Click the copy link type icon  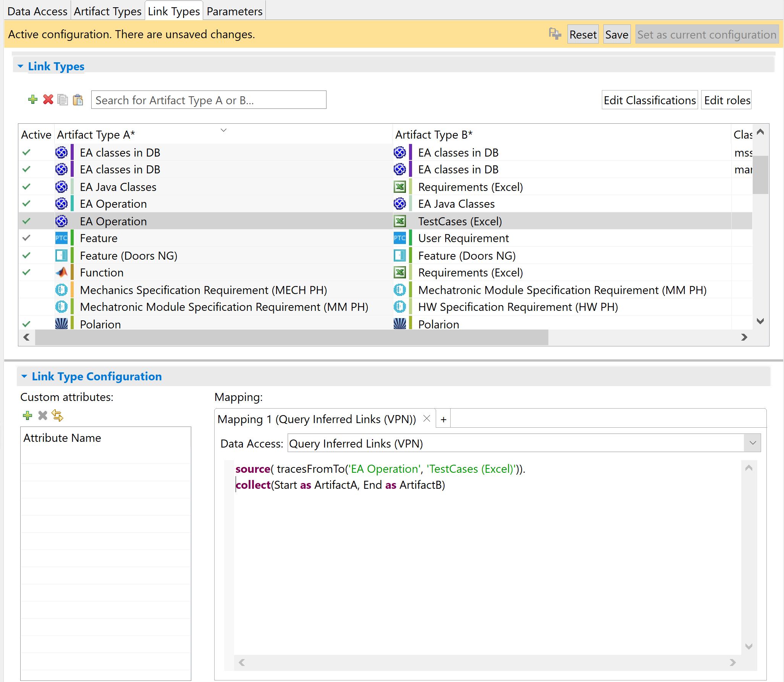click(63, 100)
